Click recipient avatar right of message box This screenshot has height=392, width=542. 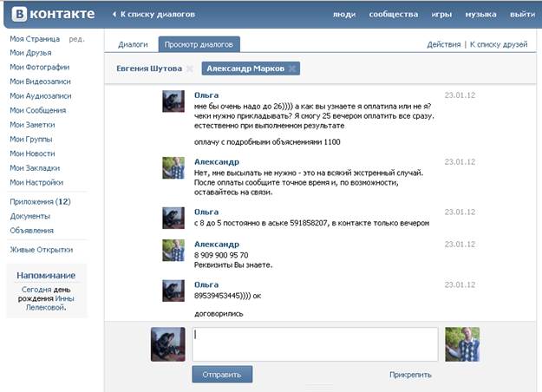[x=462, y=344]
